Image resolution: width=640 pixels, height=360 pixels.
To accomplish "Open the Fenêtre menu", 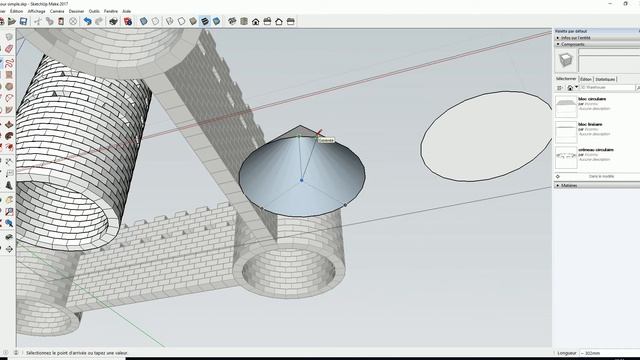I will click(111, 11).
